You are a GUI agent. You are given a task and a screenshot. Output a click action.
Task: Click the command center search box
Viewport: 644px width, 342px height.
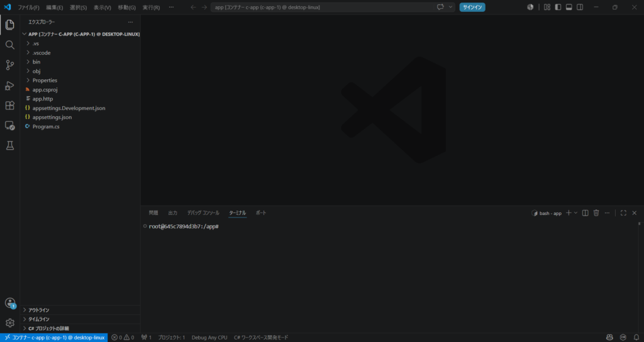pyautogui.click(x=323, y=8)
